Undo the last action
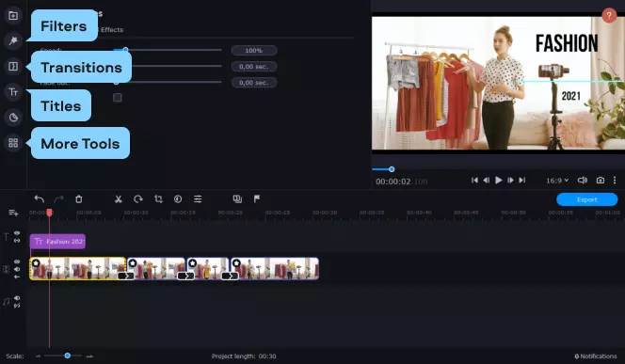Image resolution: width=625 pixels, height=364 pixels. (40, 198)
